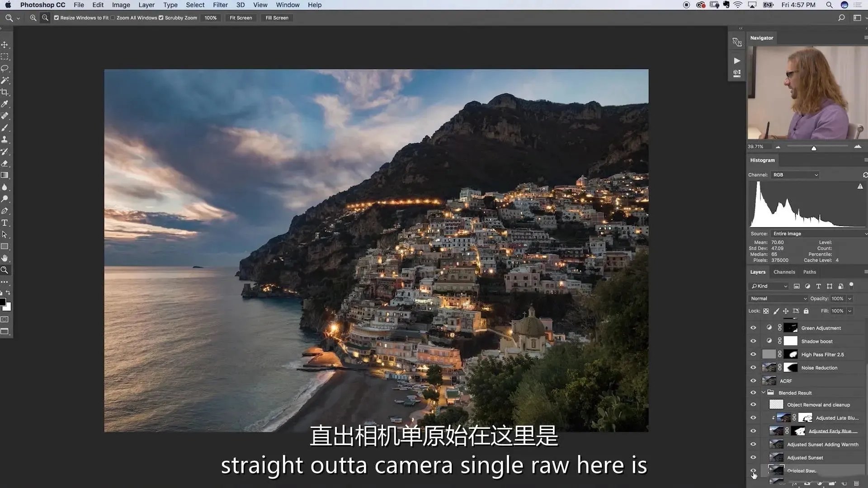Image resolution: width=868 pixels, height=488 pixels.
Task: Collapse the Blended Result group
Action: [x=764, y=393]
